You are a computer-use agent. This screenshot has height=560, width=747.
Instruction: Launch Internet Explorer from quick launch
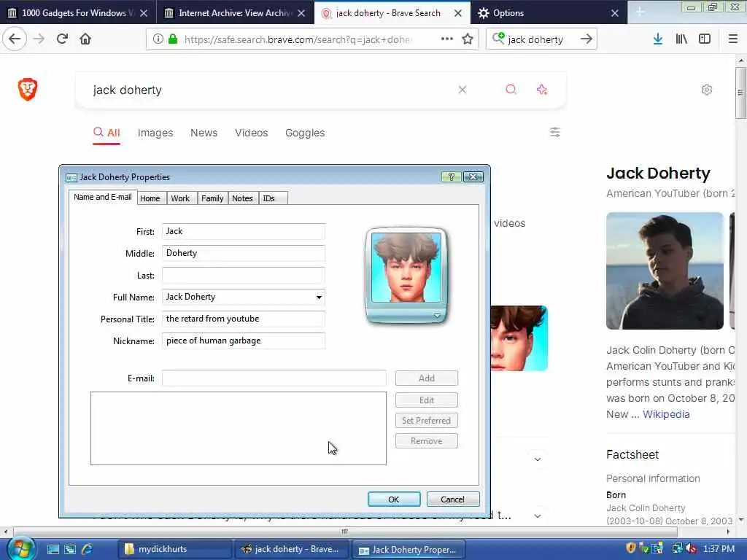point(88,549)
